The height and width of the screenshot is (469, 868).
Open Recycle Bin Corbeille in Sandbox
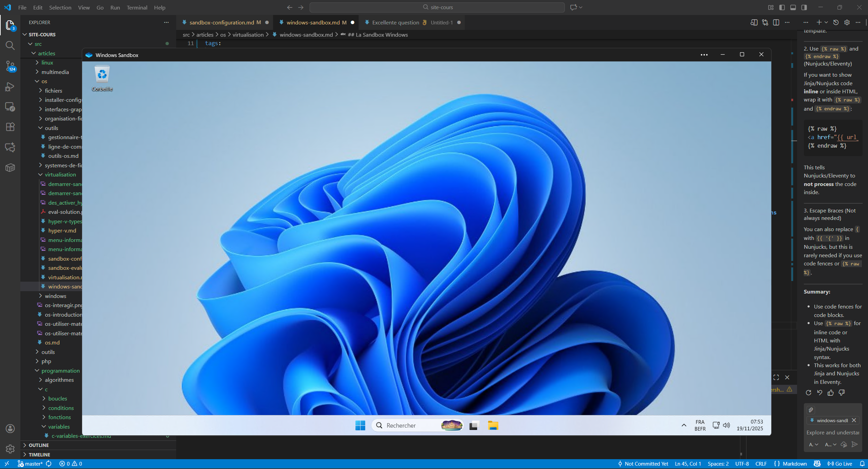pos(102,78)
